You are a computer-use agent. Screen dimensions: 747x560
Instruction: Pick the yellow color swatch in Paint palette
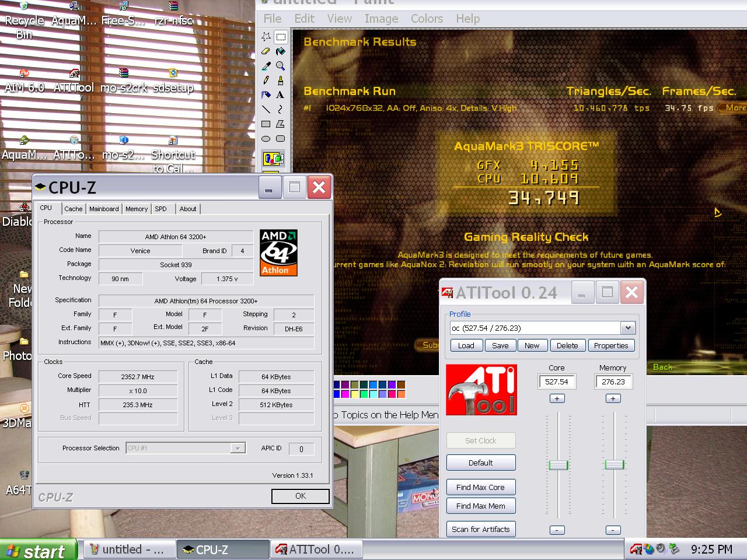click(355, 394)
